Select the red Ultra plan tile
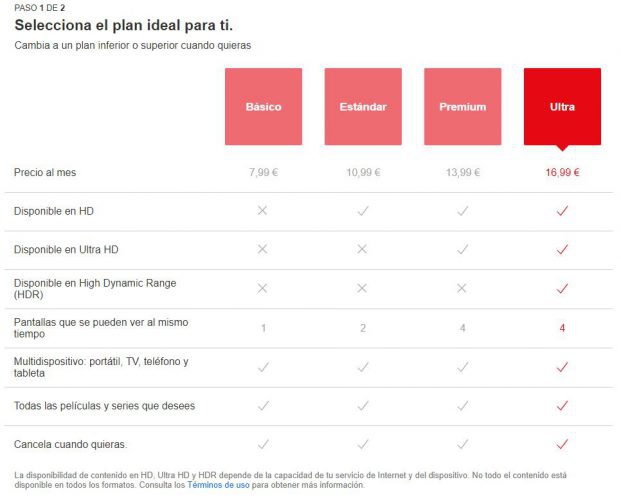The height and width of the screenshot is (500, 621). point(562,106)
